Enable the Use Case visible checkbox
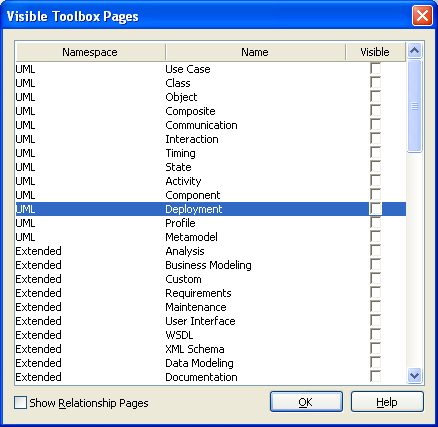The height and width of the screenshot is (427, 438). coord(375,69)
